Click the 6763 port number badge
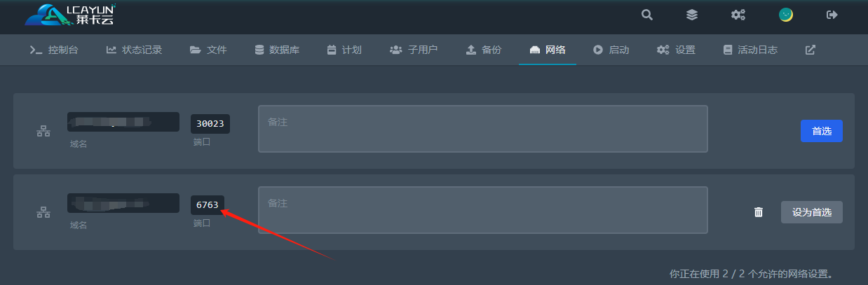 tap(208, 205)
